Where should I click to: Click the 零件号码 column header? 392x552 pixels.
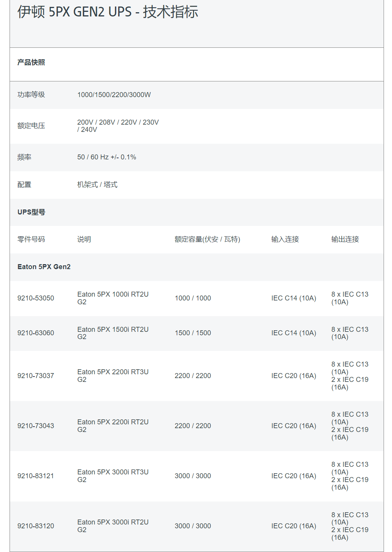[31, 239]
